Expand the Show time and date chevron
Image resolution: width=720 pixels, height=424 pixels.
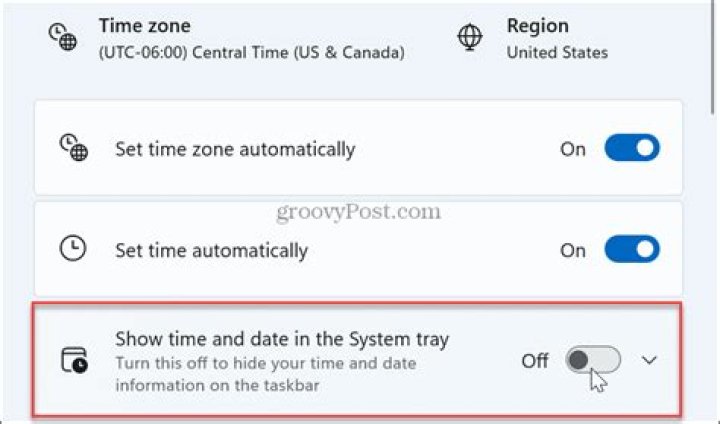(x=649, y=360)
